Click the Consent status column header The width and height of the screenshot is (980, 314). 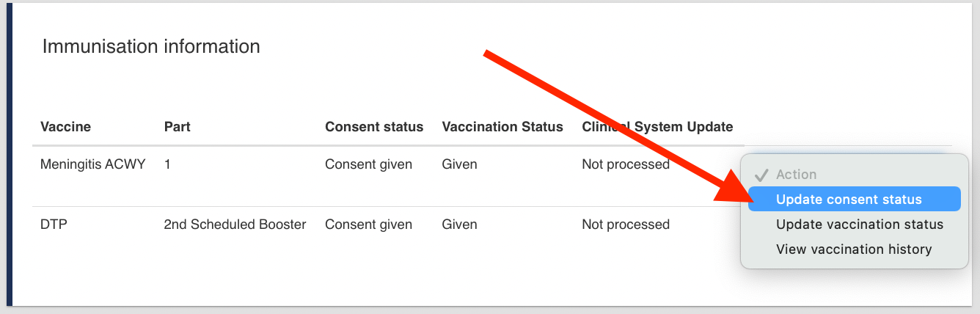(x=374, y=127)
